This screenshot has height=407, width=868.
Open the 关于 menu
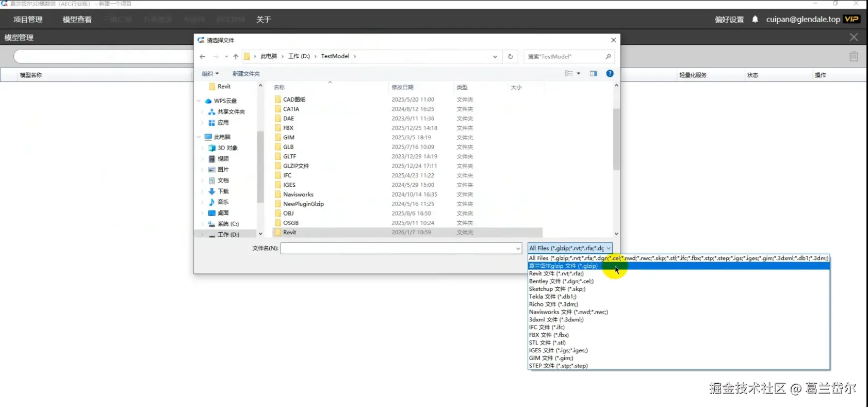click(264, 20)
